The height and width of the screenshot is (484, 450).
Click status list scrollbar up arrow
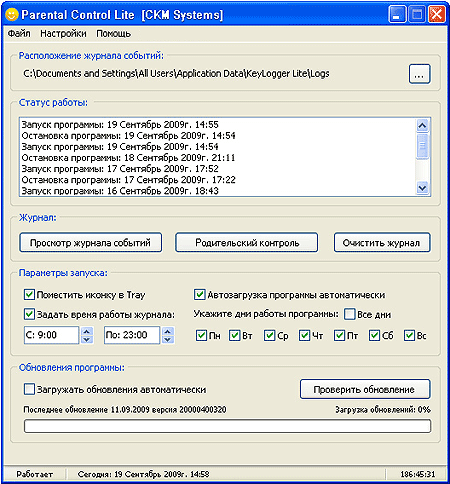point(423,125)
